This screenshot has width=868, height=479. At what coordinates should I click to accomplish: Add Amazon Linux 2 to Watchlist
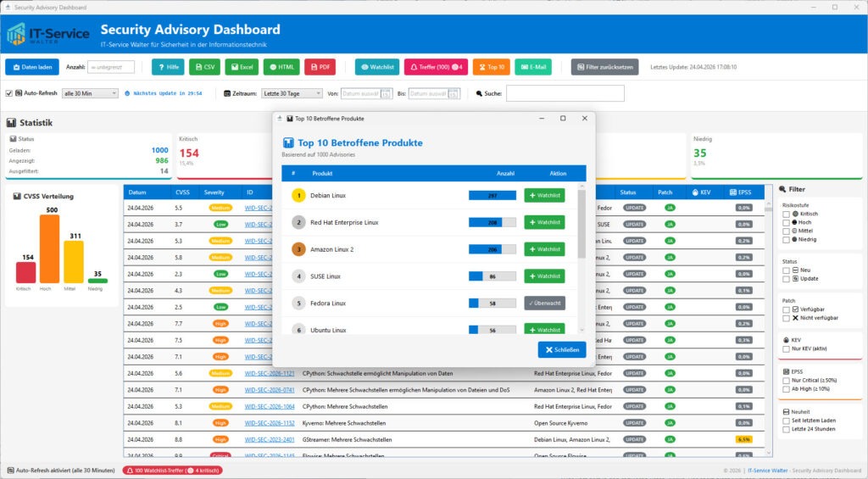point(545,249)
